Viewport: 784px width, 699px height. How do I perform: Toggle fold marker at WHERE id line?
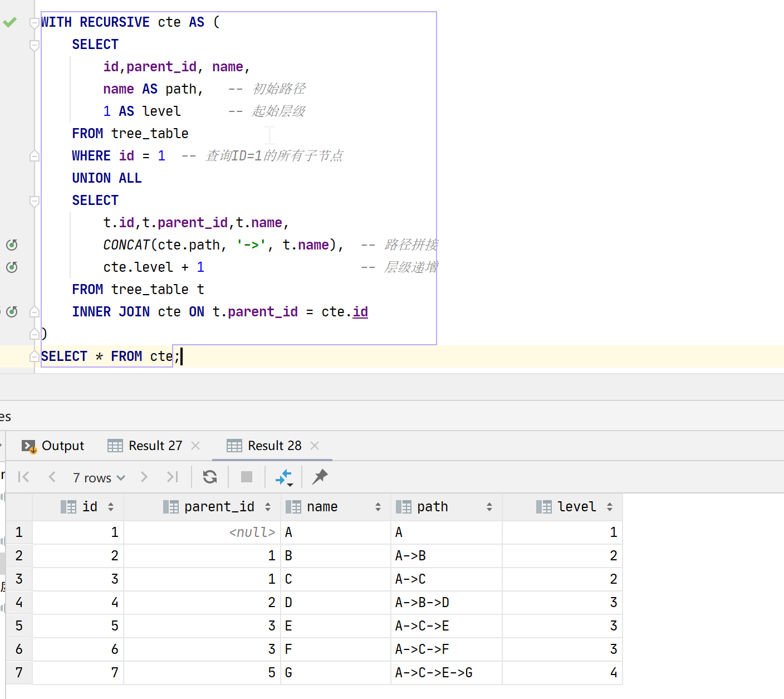[x=35, y=156]
